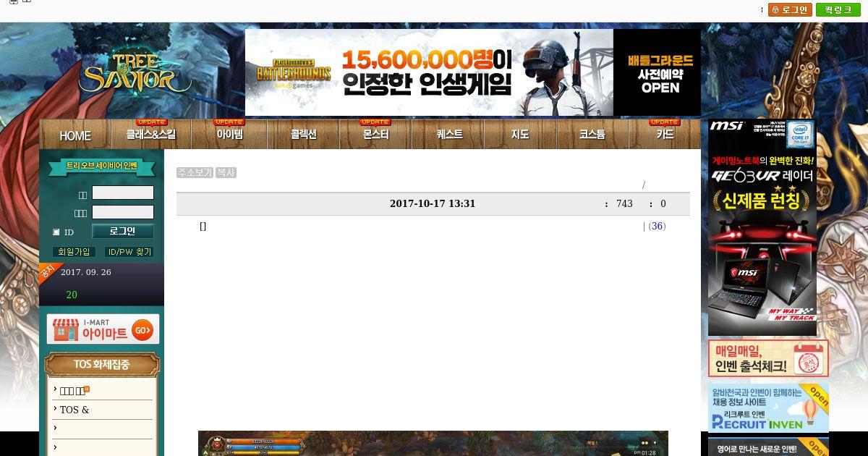
Task: Click the 복사 copy button
Action: (x=226, y=173)
